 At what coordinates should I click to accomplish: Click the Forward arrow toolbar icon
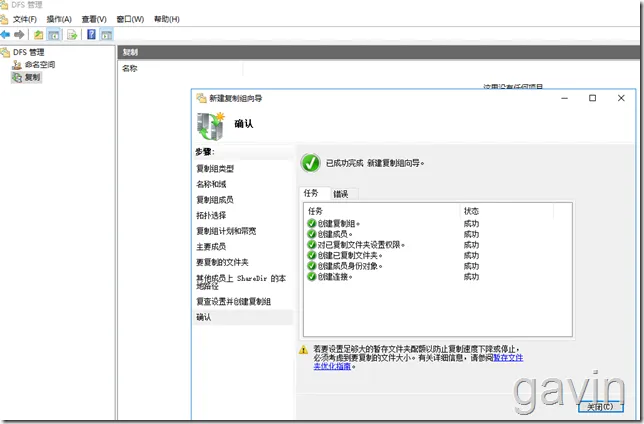tap(19, 35)
